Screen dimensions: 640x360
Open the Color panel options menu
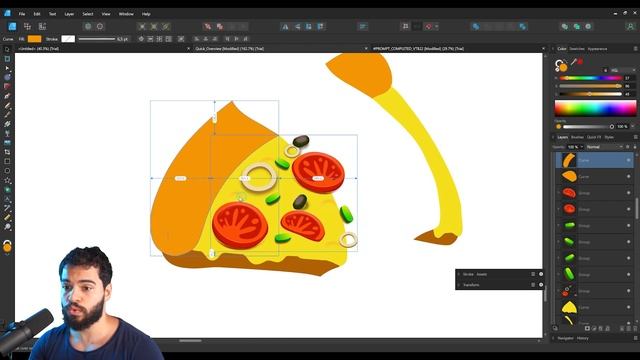click(635, 49)
